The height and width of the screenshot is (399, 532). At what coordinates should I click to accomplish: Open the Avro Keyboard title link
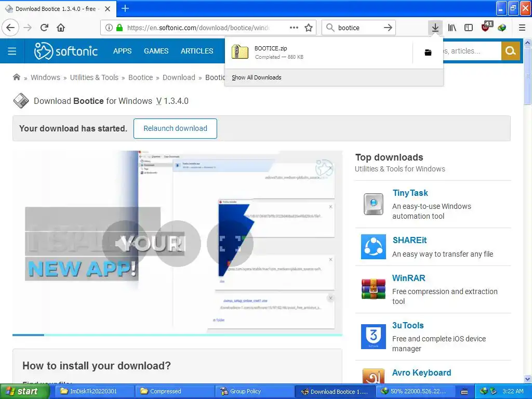pos(421,373)
